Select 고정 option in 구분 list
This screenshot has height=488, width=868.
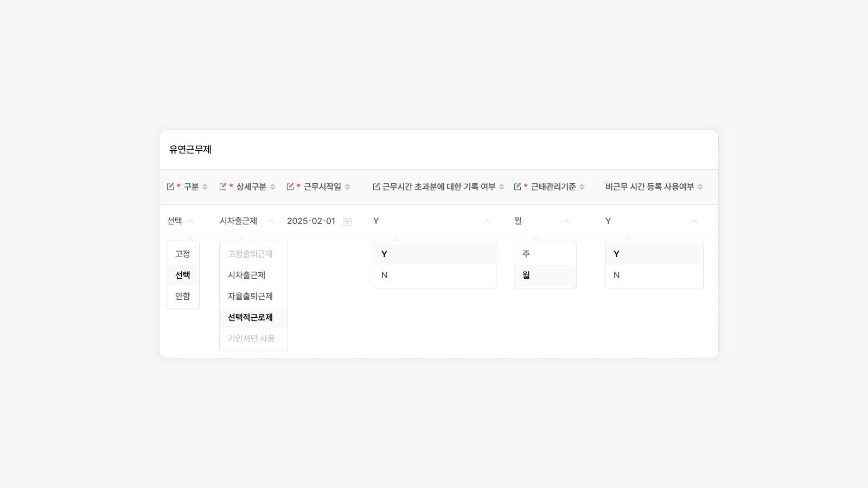coord(183,254)
